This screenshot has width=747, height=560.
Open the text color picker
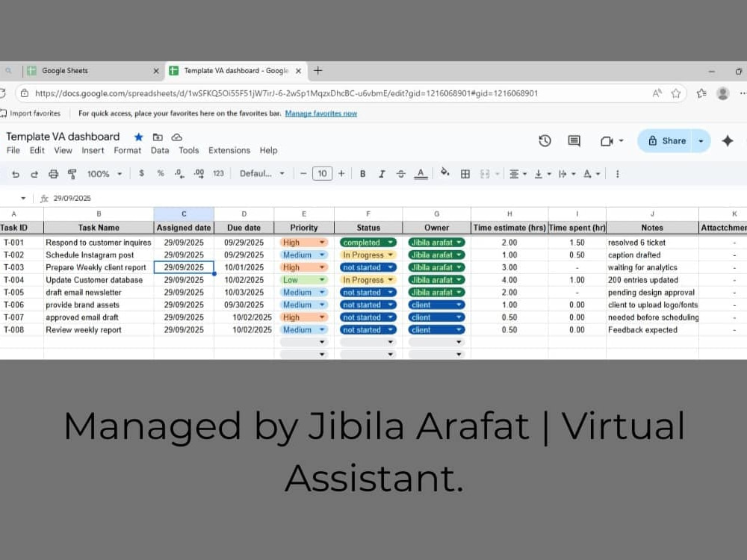[x=420, y=174]
